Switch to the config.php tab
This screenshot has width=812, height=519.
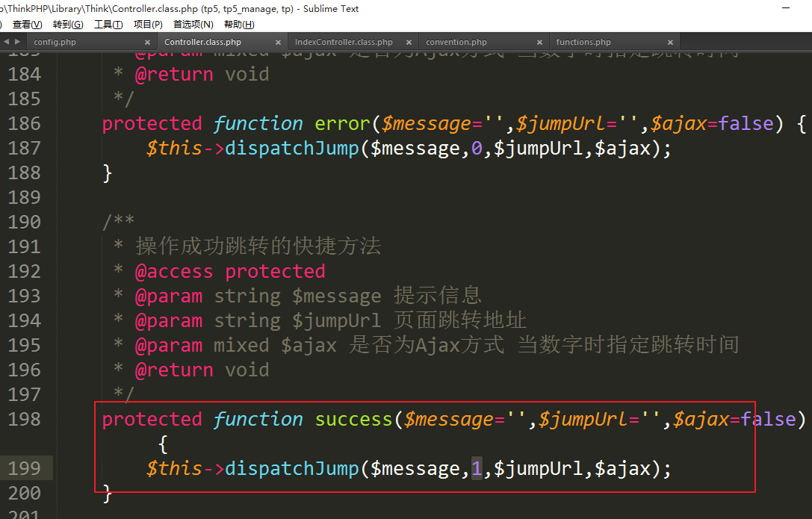55,43
